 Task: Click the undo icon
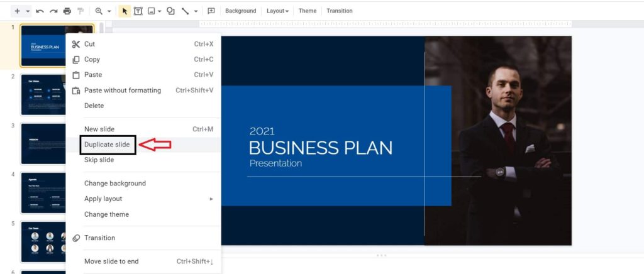point(40,11)
